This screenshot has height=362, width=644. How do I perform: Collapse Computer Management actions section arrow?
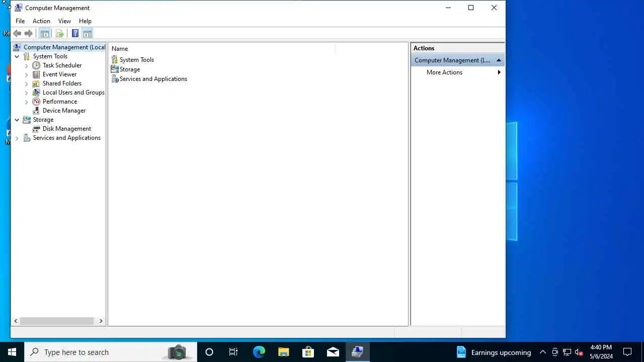(499, 60)
